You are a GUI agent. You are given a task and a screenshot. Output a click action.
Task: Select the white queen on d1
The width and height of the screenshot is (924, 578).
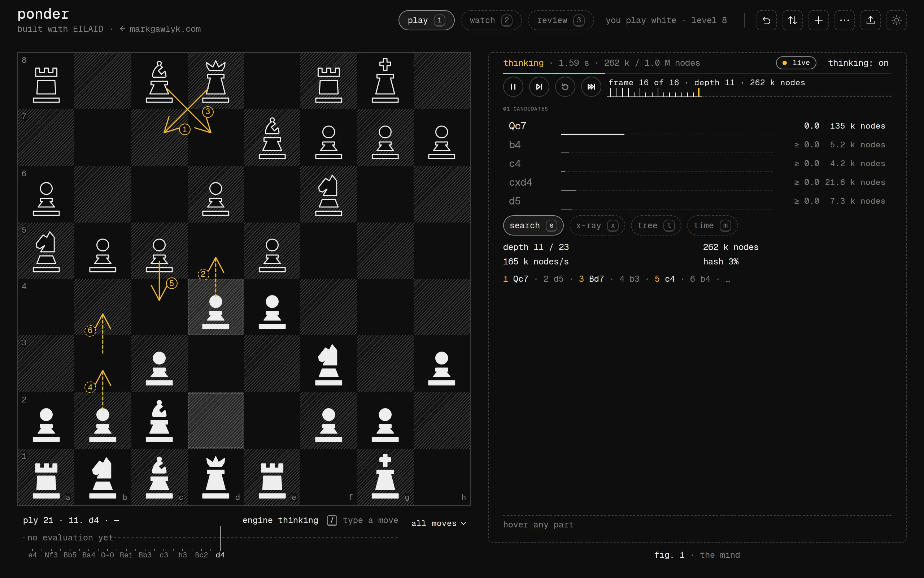coord(216,477)
